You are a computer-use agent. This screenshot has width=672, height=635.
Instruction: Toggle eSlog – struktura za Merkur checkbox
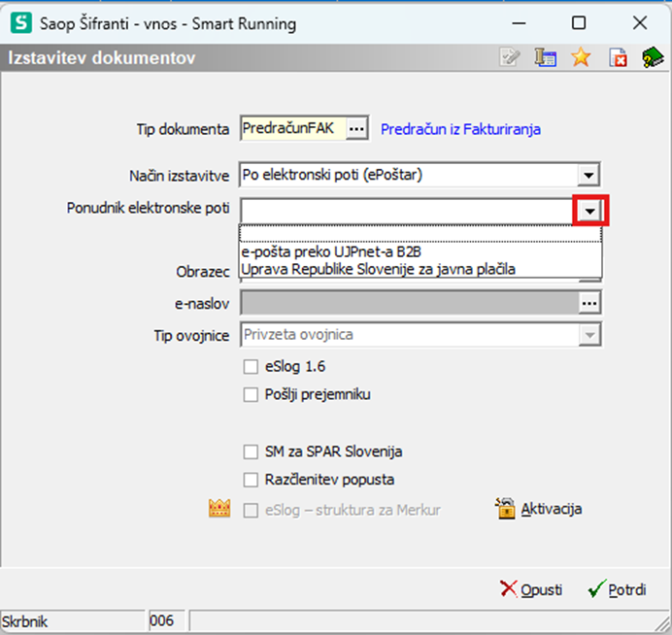251,511
